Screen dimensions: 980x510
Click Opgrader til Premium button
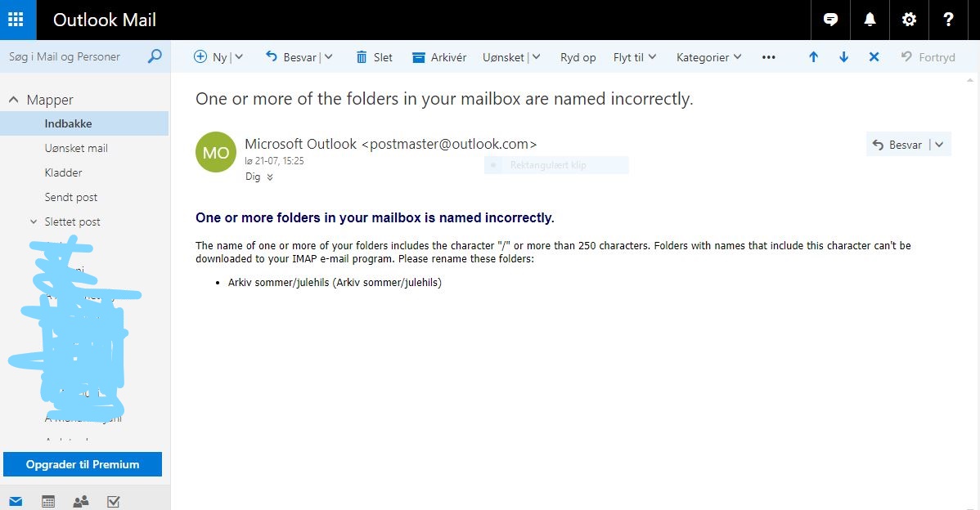(83, 464)
